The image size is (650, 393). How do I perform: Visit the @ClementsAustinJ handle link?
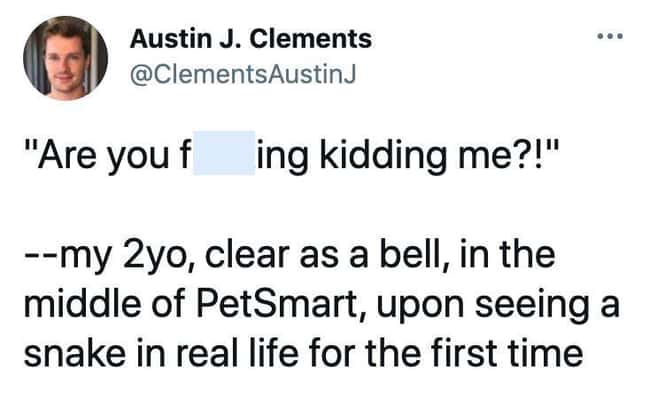[x=243, y=75]
